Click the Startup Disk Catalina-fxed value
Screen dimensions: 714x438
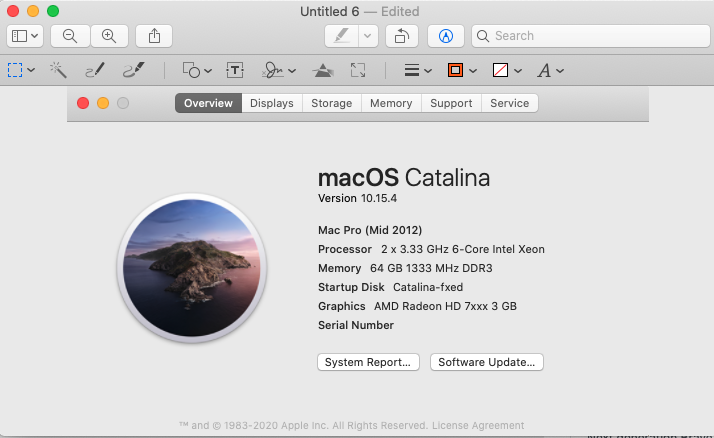click(x=428, y=287)
